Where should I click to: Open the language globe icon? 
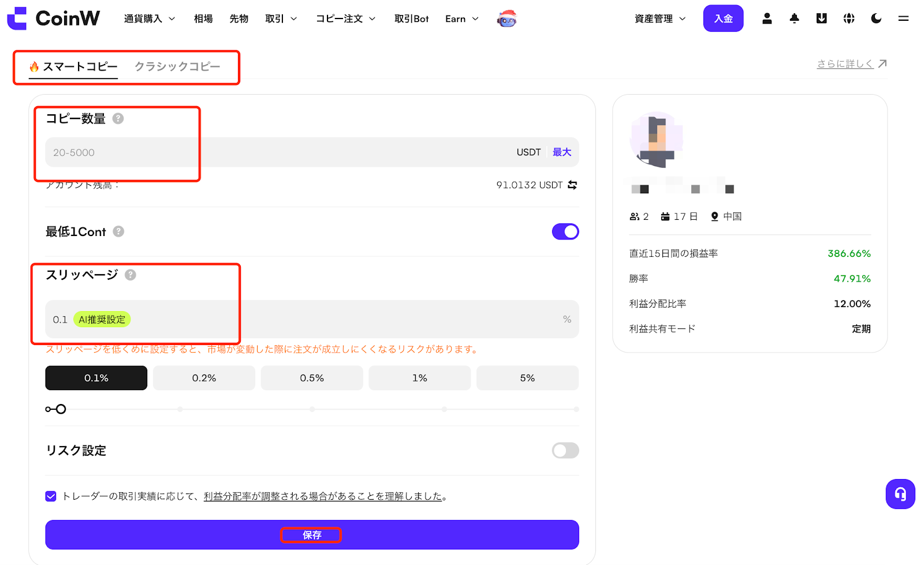(x=848, y=18)
